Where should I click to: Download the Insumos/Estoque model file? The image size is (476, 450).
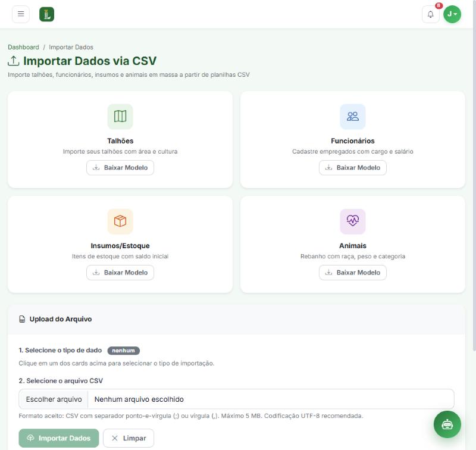(x=120, y=273)
